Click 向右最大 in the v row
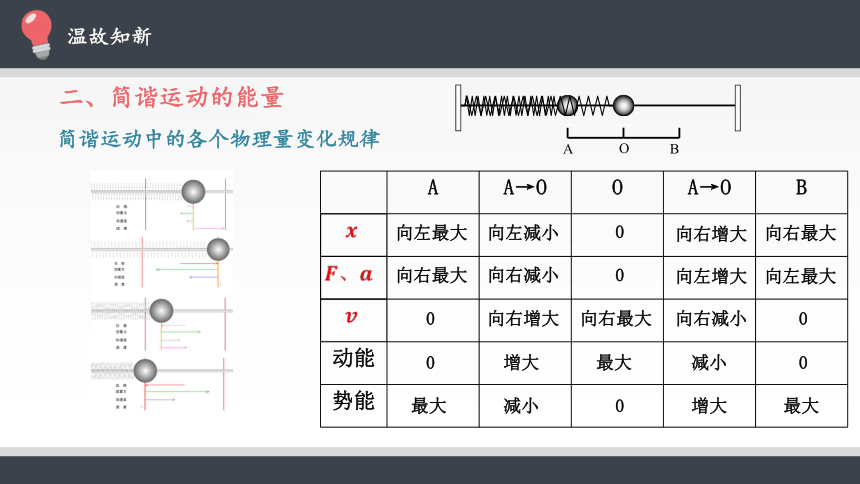Image resolution: width=860 pixels, height=484 pixels. (616, 319)
